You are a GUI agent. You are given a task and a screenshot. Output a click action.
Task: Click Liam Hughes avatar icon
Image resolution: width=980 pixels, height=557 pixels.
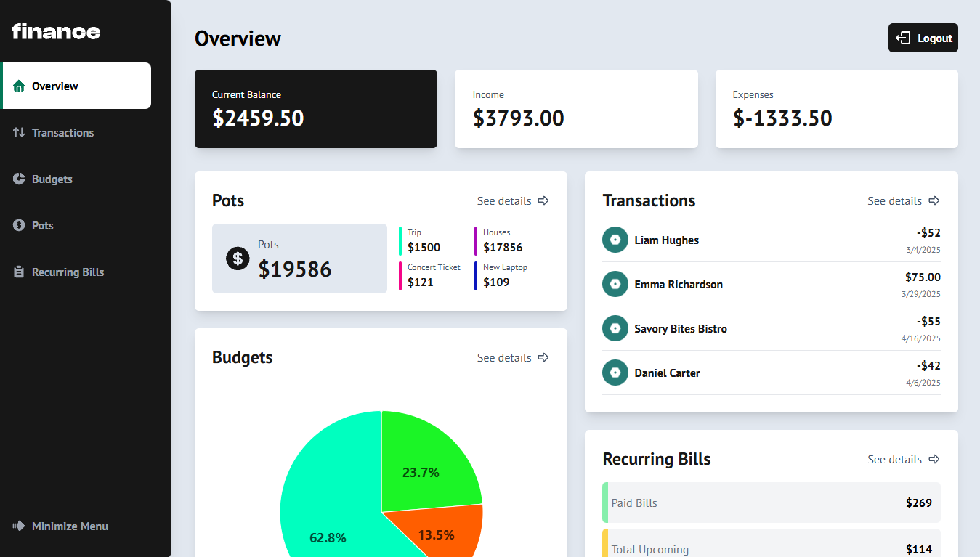(x=615, y=240)
